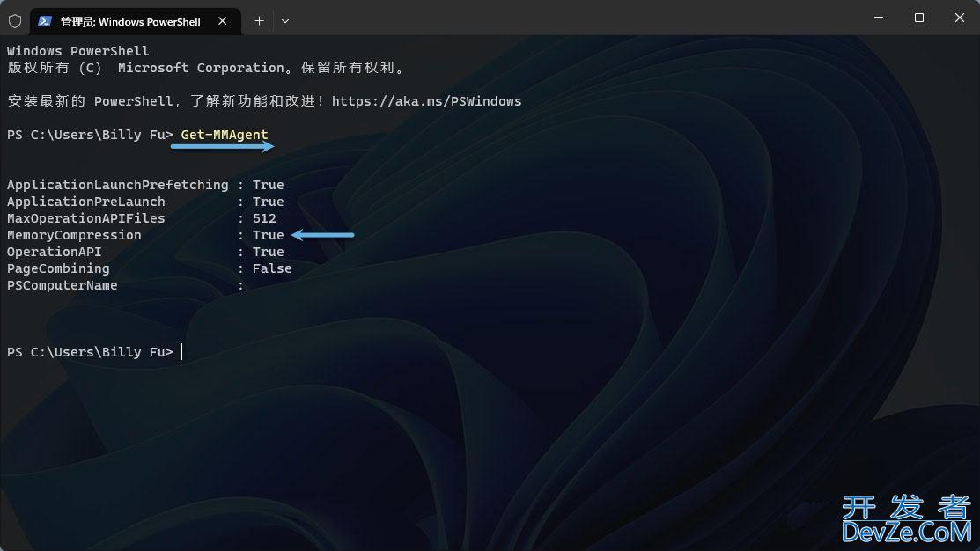Click the True value of MemoryCompression
Screen dimensions: 980x551
269,235
